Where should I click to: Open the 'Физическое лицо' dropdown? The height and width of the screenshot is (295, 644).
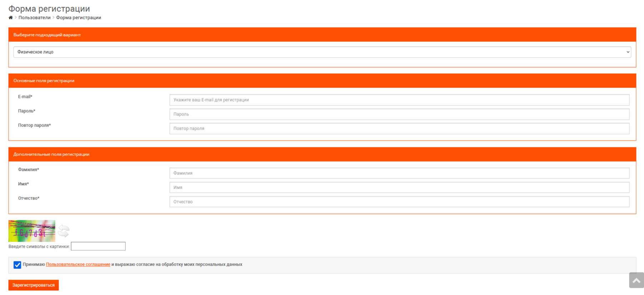(x=322, y=52)
